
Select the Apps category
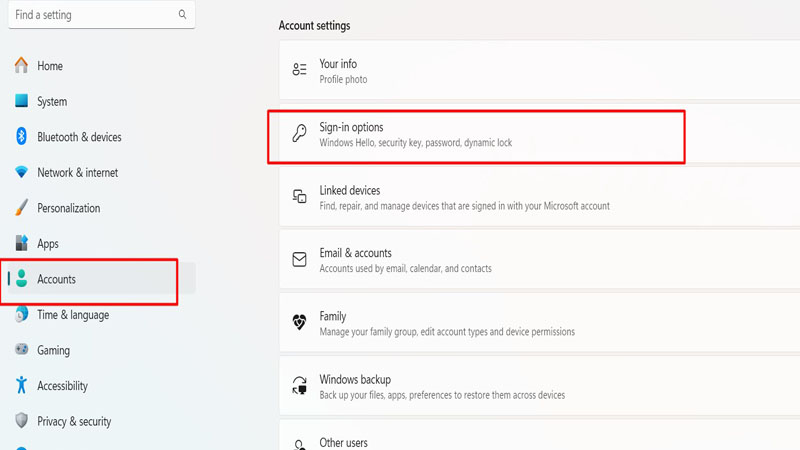point(102,243)
